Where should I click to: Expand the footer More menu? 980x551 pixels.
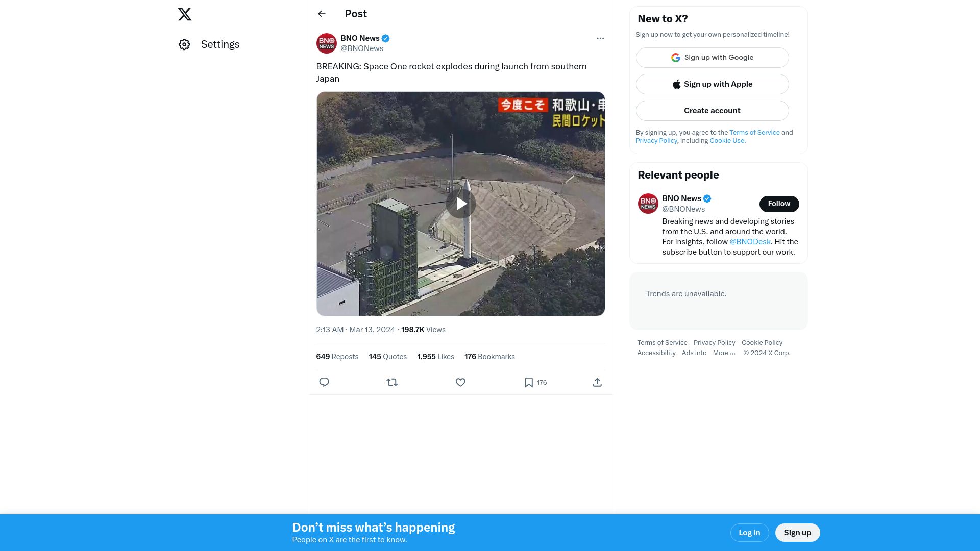pos(724,353)
